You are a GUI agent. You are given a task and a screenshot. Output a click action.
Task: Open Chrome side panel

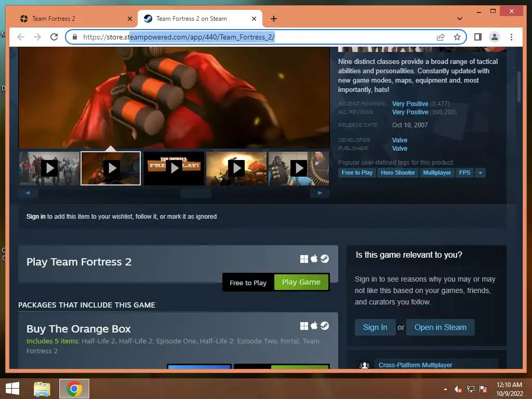pos(478,37)
